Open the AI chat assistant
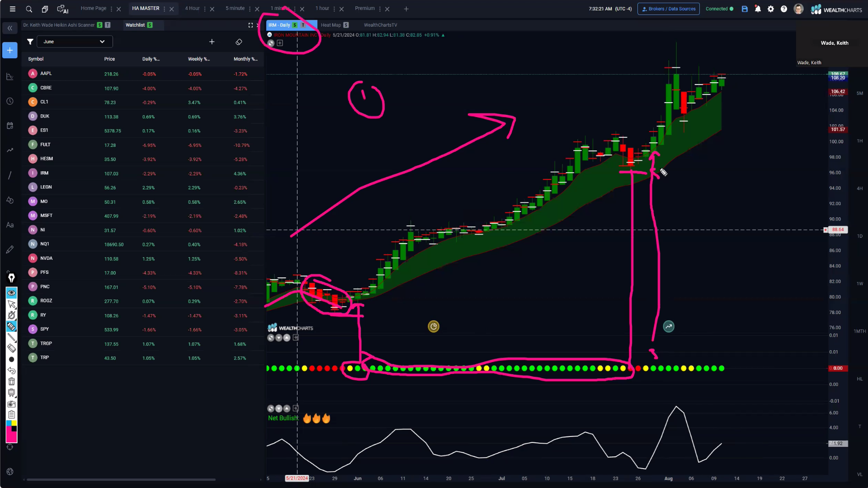 62,9
